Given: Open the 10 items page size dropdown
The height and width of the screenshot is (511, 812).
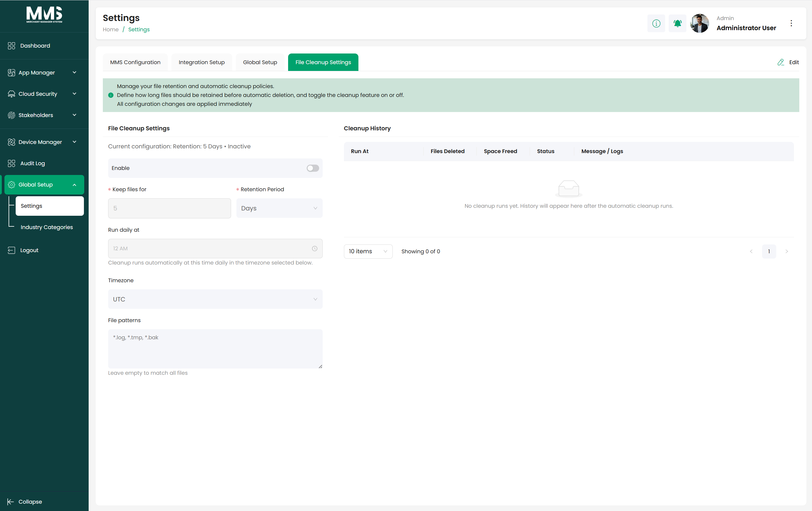Looking at the screenshot, I should [368, 251].
